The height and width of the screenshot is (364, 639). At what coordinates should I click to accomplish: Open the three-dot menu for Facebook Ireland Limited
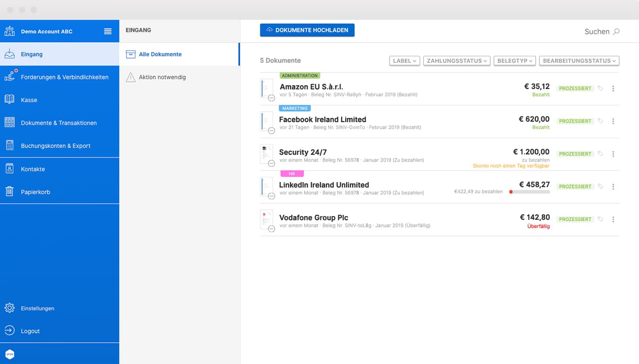pos(613,121)
